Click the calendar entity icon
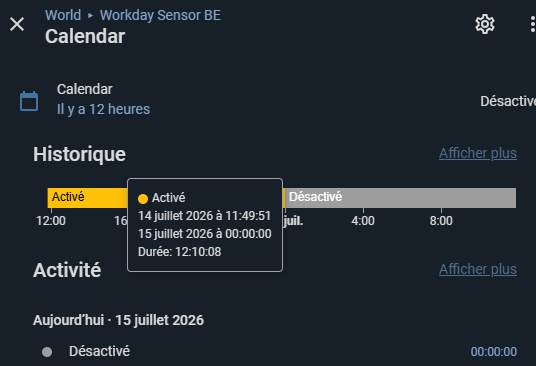Viewport: 536px width, 366px height. click(29, 101)
